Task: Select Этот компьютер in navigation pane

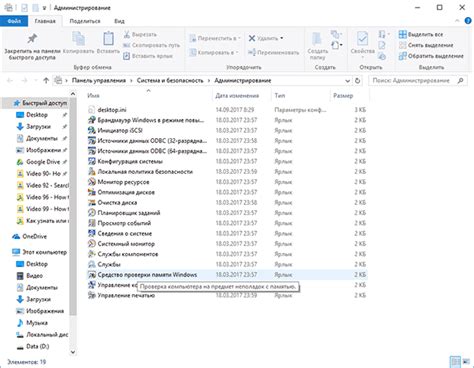Action: point(39,252)
